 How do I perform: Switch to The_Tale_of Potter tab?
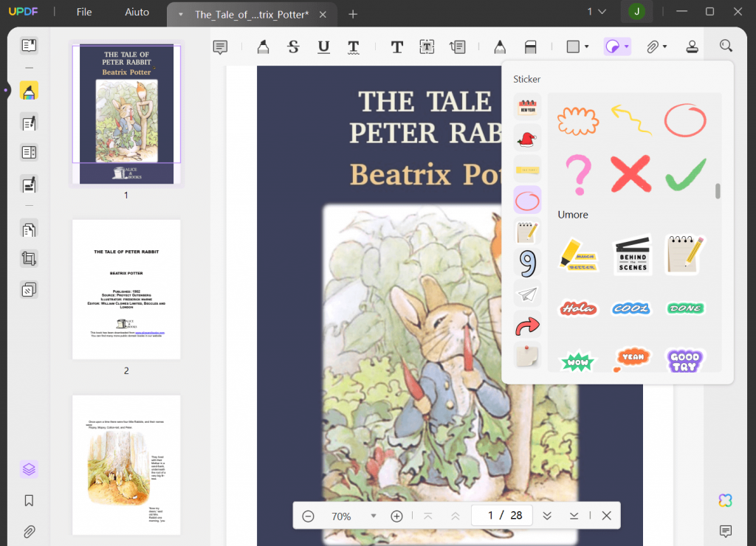pyautogui.click(x=252, y=15)
